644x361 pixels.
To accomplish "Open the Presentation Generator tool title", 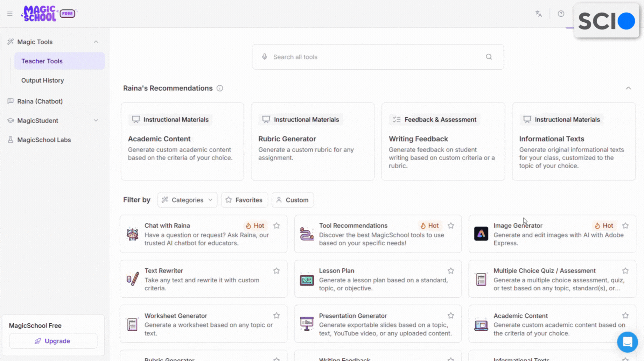I will [353, 316].
